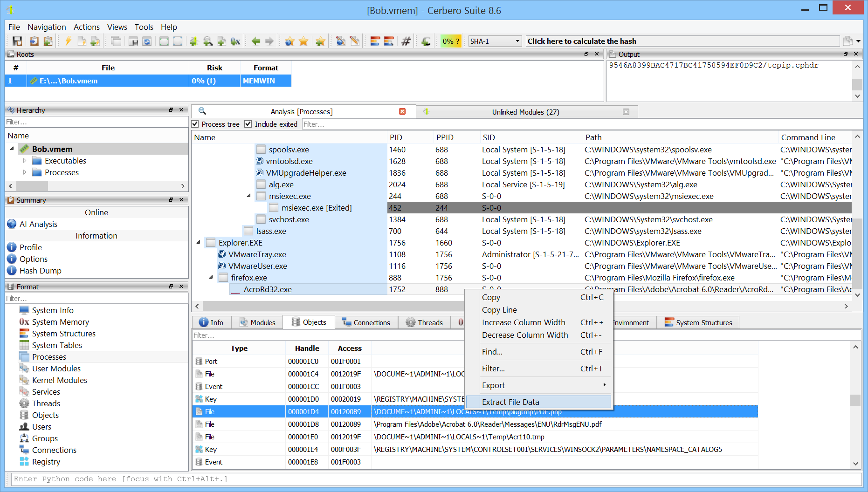Screen dimensions: 868x492
Task: Click here to calculate the hash
Action: [581, 41]
